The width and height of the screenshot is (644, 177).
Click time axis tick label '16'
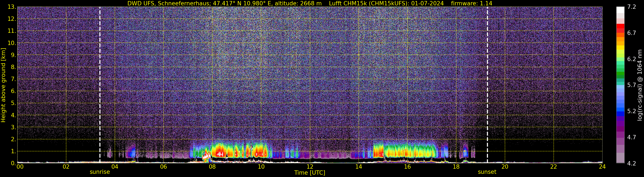coord(407,167)
